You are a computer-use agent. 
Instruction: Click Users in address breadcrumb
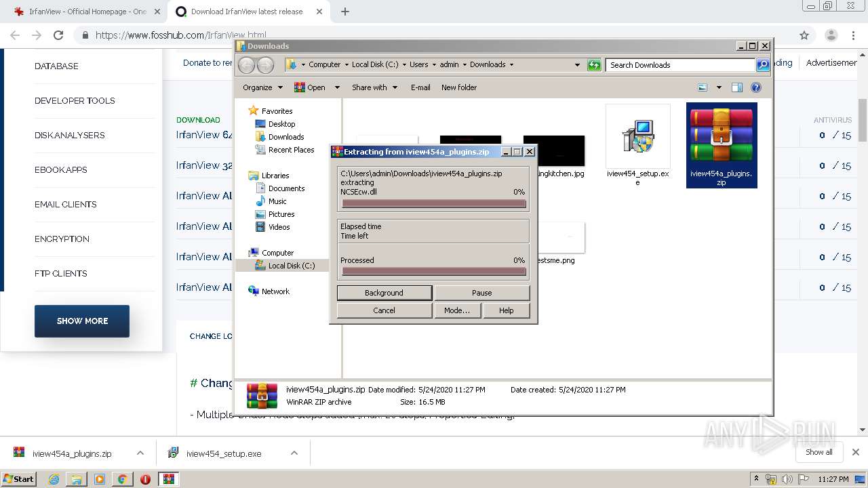click(x=418, y=65)
